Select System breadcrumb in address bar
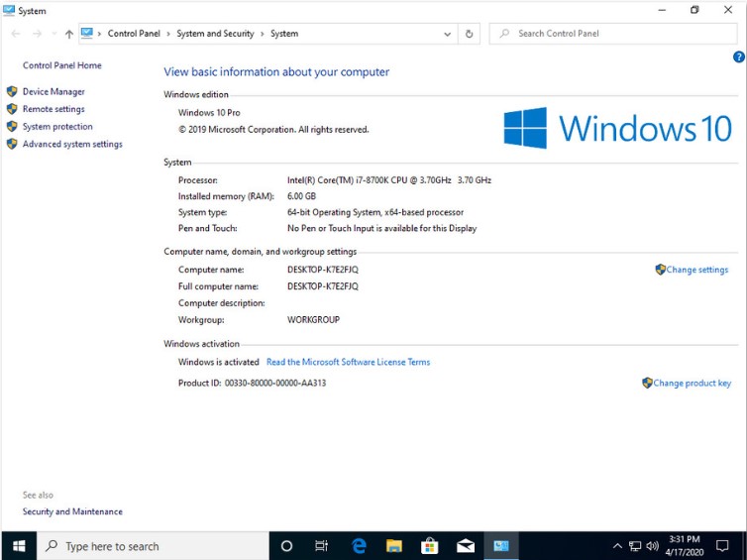The height and width of the screenshot is (560, 747). click(284, 34)
